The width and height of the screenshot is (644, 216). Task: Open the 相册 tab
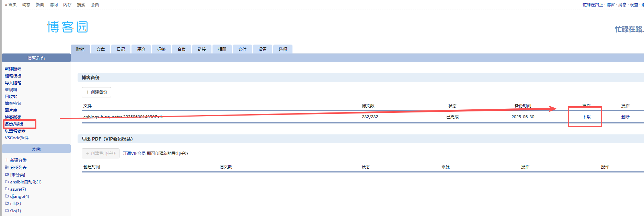222,49
